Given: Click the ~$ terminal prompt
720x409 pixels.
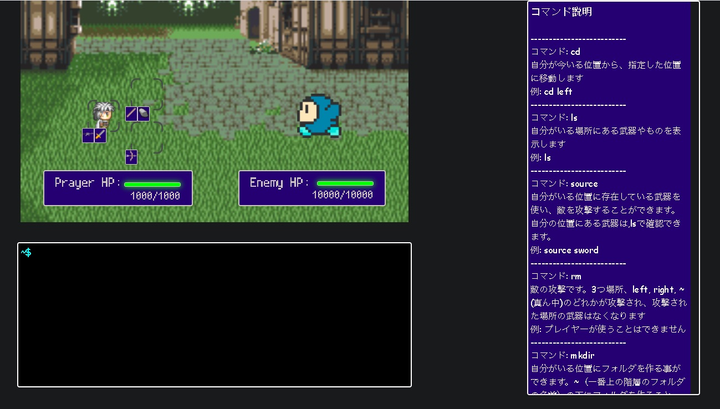Looking at the screenshot, I should pyautogui.click(x=26, y=252).
